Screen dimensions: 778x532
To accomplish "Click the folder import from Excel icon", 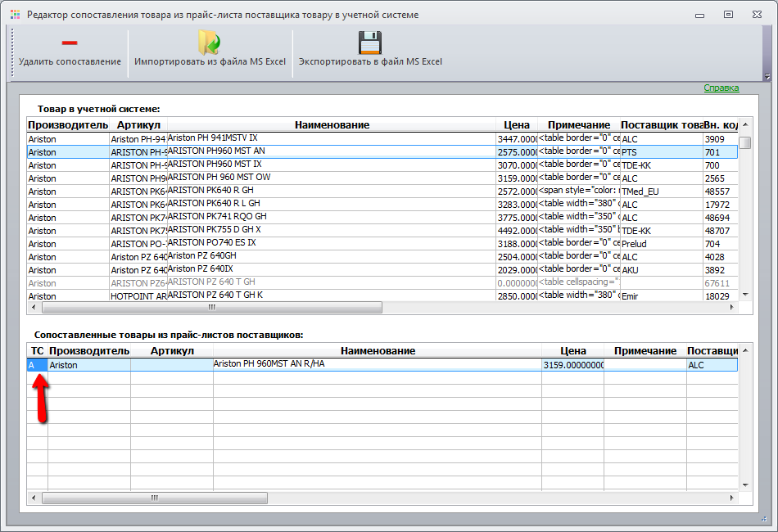I will (x=210, y=43).
